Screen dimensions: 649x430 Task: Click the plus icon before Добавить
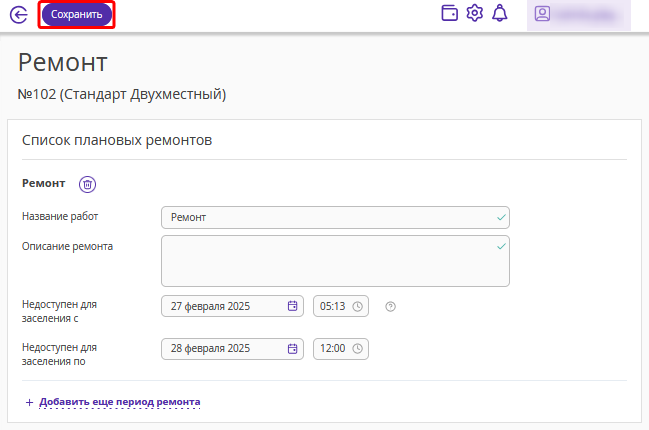29,402
